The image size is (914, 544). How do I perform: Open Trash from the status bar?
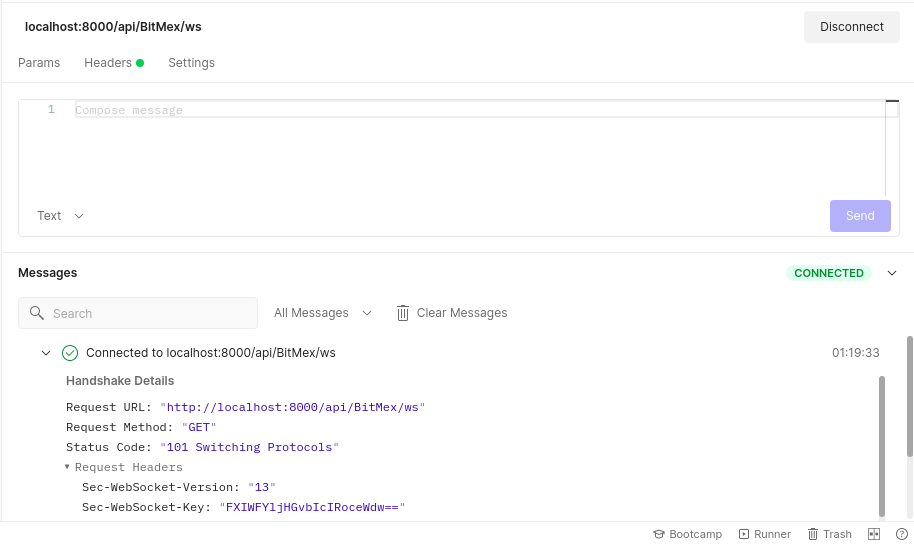(829, 534)
